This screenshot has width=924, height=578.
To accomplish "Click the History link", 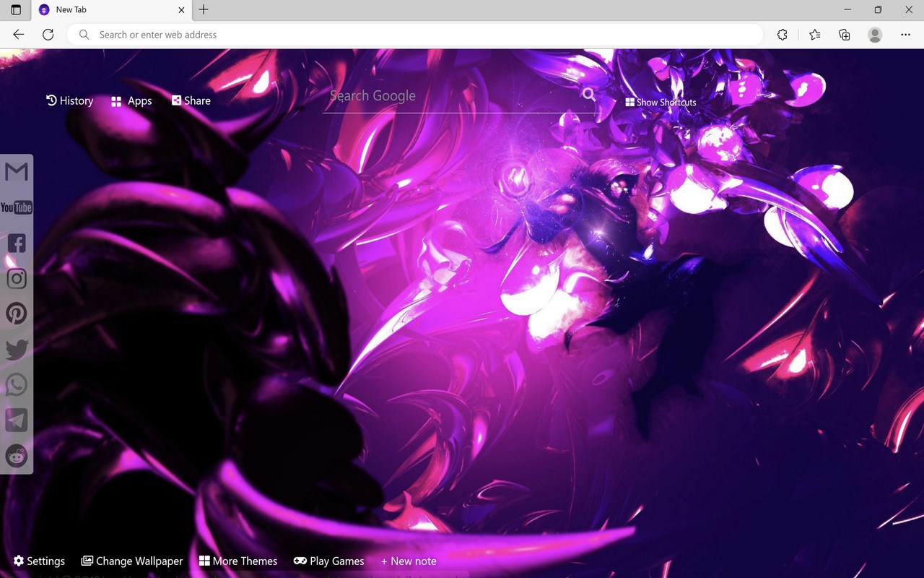I will point(70,100).
